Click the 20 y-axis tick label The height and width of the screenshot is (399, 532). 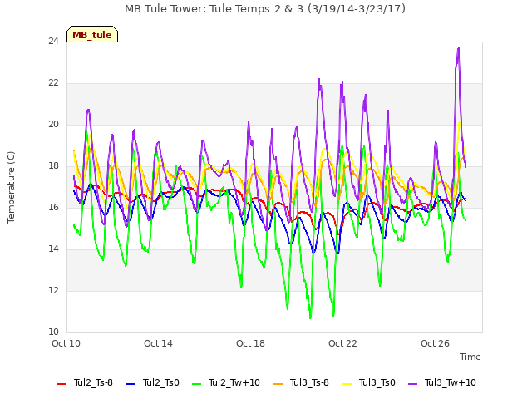[53, 125]
